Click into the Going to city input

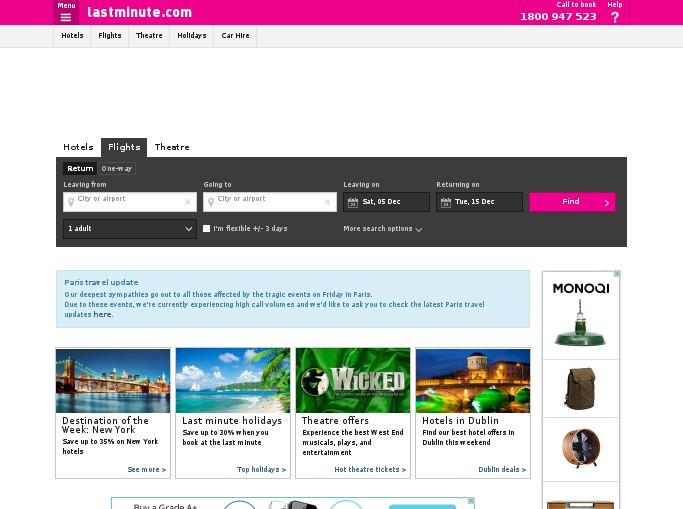pyautogui.click(x=270, y=202)
